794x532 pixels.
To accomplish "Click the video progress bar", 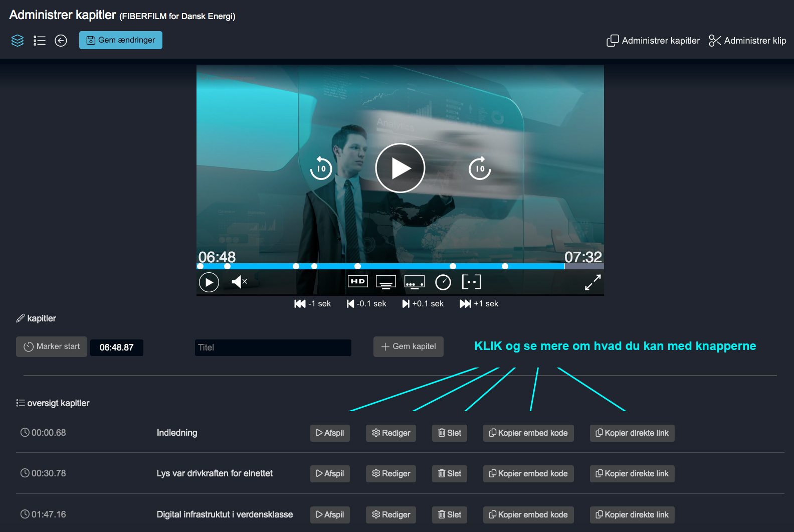I will pos(400,266).
